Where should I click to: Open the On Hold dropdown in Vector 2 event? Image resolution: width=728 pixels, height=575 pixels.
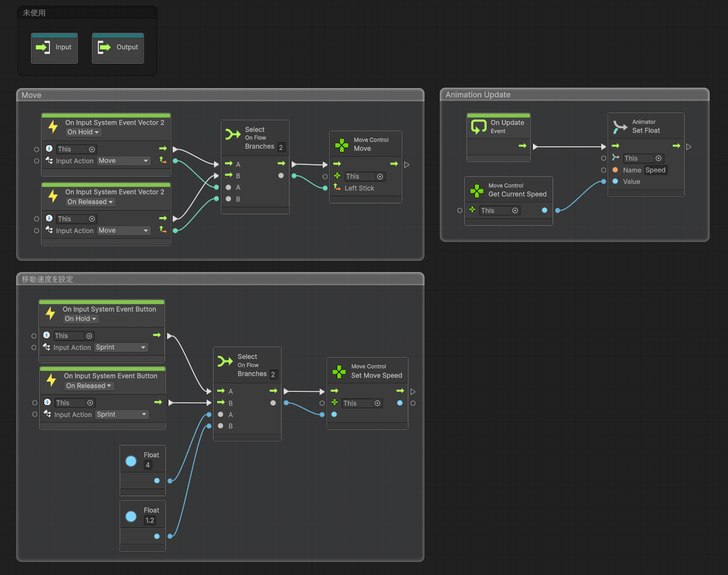(84, 132)
